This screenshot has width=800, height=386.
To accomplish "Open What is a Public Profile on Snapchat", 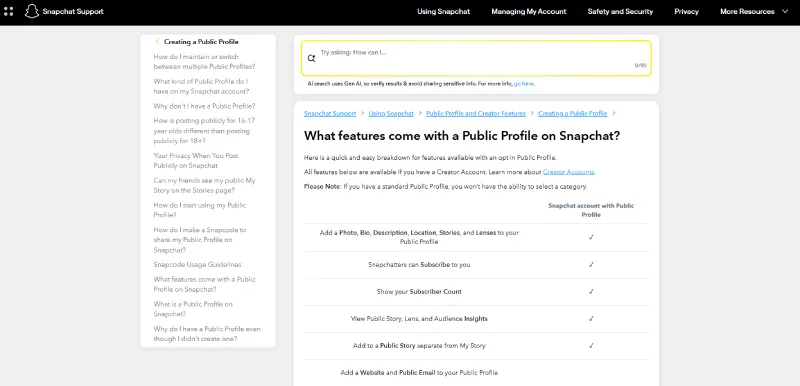I will pos(193,309).
